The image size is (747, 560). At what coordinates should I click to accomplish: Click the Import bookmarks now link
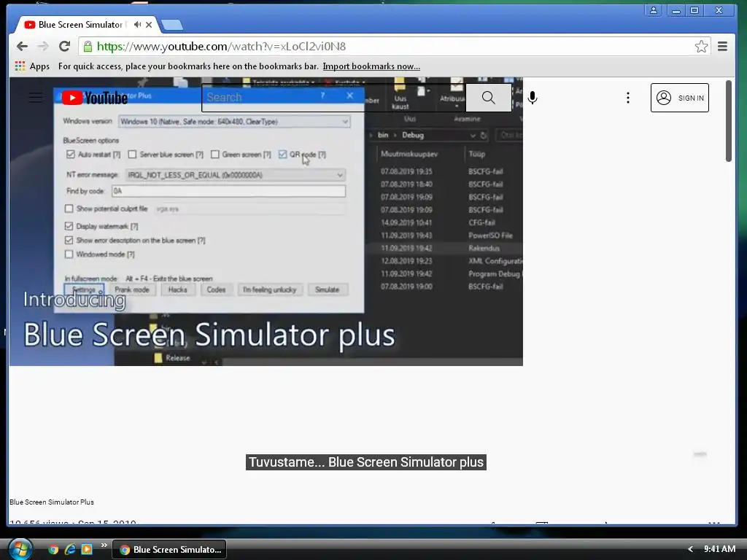(x=371, y=66)
